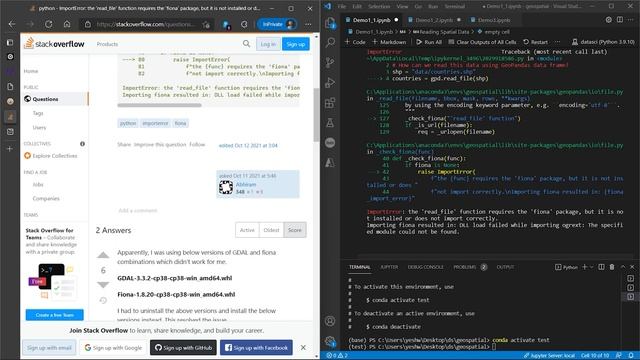The image size is (640, 360).
Task: Refresh the Stack Overflow page
Action: [x=49, y=24]
